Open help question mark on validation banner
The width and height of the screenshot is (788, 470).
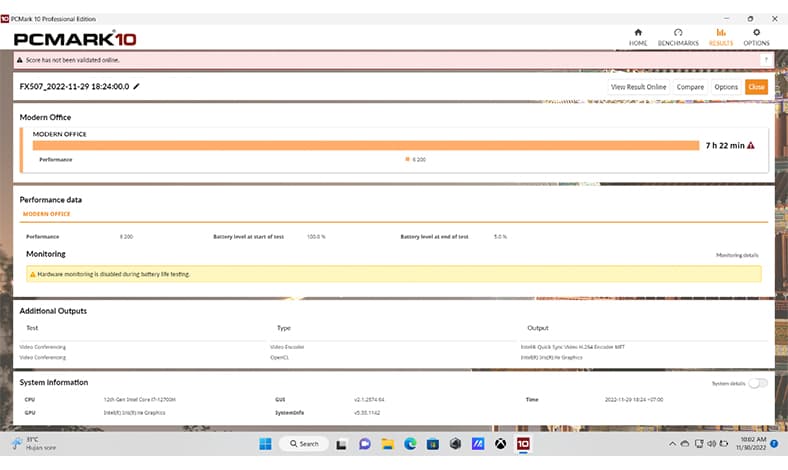tap(766, 60)
